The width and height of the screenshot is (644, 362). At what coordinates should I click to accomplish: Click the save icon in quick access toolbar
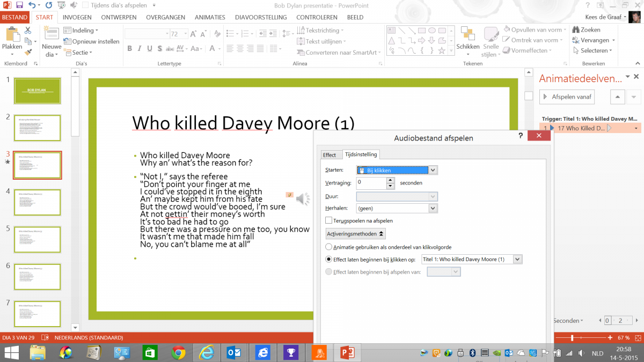click(x=19, y=5)
